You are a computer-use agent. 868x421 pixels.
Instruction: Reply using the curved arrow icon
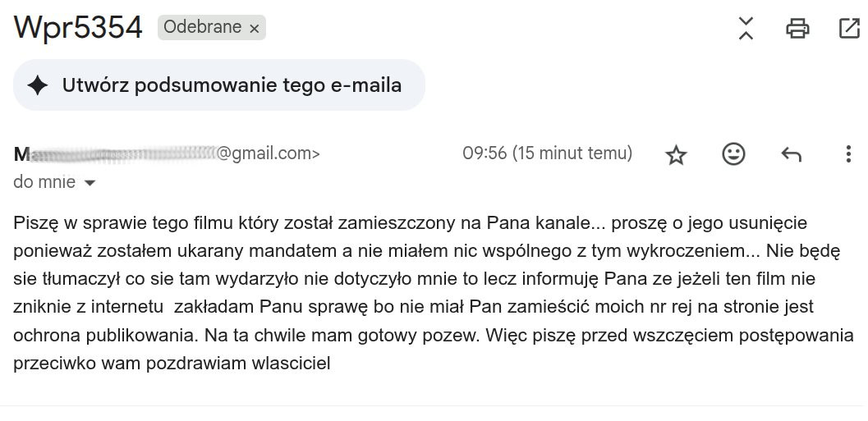[791, 154]
